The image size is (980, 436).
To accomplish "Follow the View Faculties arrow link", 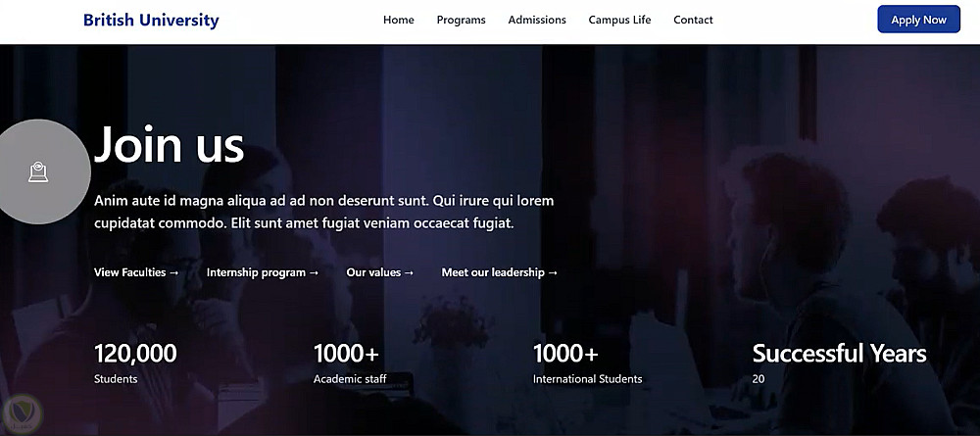I will pyautogui.click(x=136, y=272).
